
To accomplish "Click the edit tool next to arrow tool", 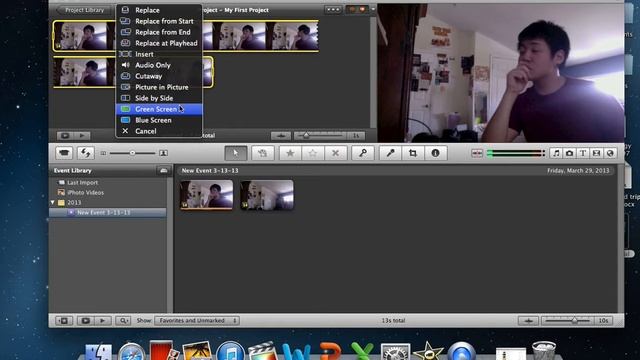I will (x=262, y=153).
